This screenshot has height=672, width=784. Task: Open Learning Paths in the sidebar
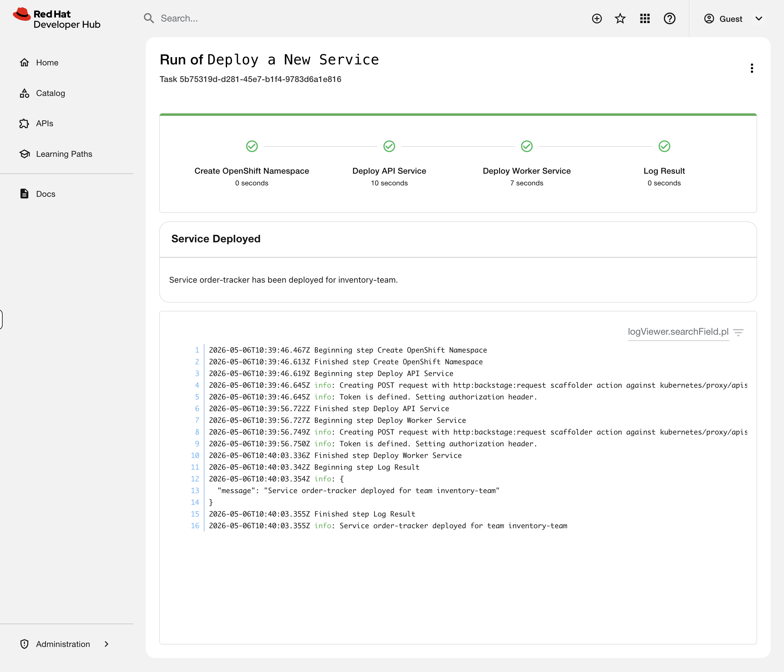coord(64,154)
